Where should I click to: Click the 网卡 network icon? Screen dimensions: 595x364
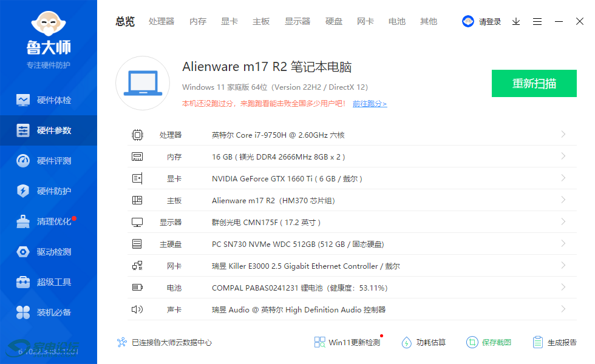[x=137, y=266]
